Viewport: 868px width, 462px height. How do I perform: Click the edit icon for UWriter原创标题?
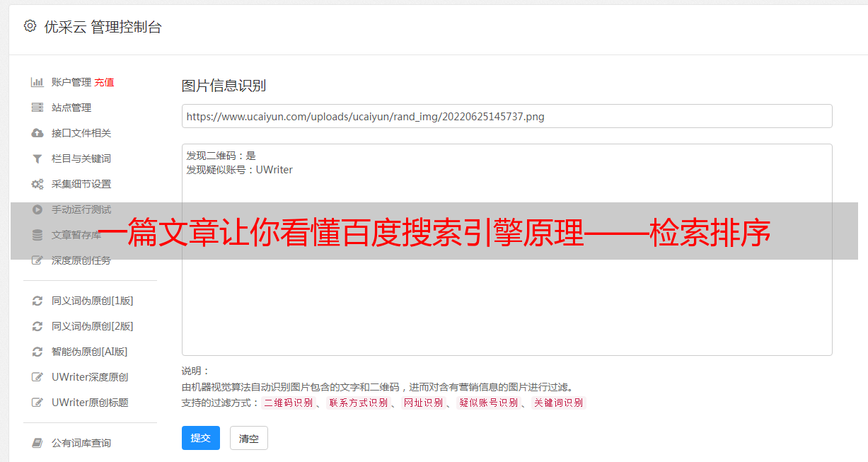coord(37,403)
